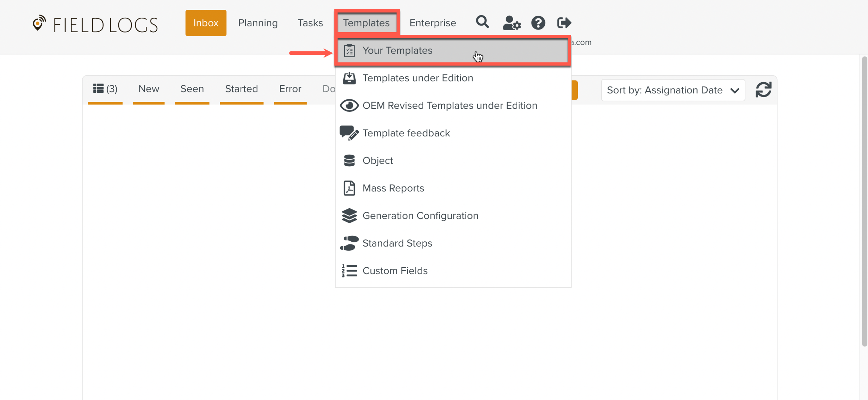Click the help question mark icon
Image resolution: width=868 pixels, height=400 pixels.
pos(538,23)
